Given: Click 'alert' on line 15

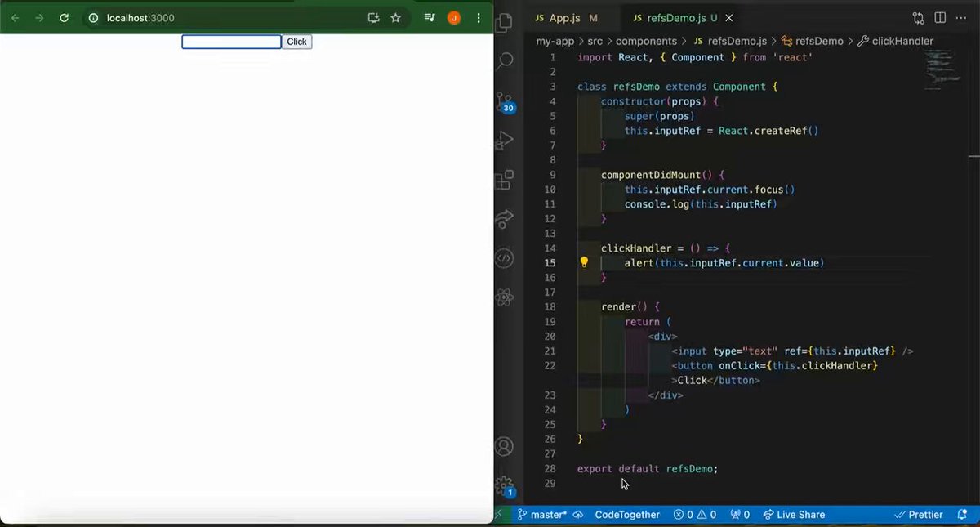Looking at the screenshot, I should click(639, 263).
